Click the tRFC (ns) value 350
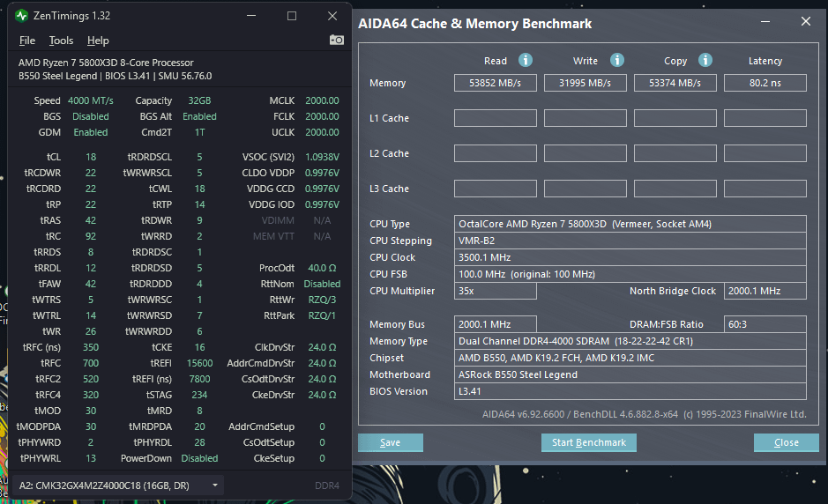Image resolution: width=828 pixels, height=504 pixels. [91, 347]
